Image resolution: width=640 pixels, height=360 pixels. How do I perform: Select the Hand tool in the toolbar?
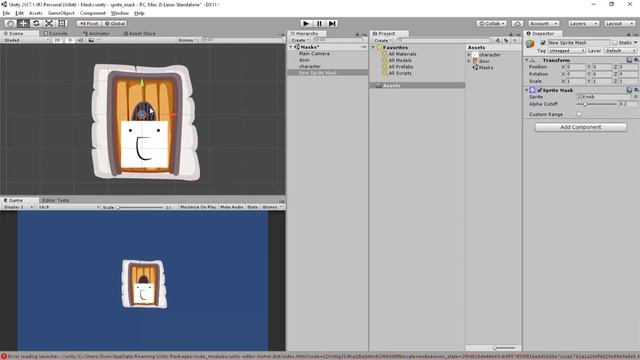pyautogui.click(x=10, y=24)
